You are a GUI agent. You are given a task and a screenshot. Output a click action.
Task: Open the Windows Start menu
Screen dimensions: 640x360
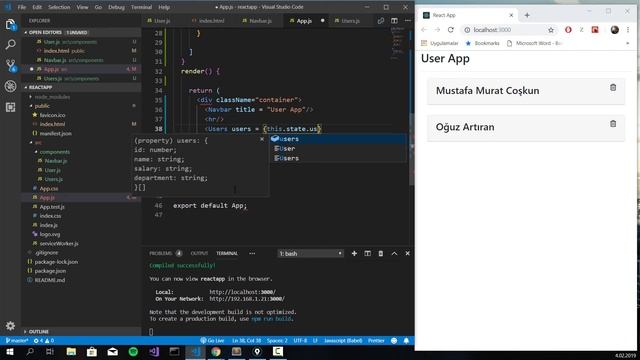coord(9,351)
